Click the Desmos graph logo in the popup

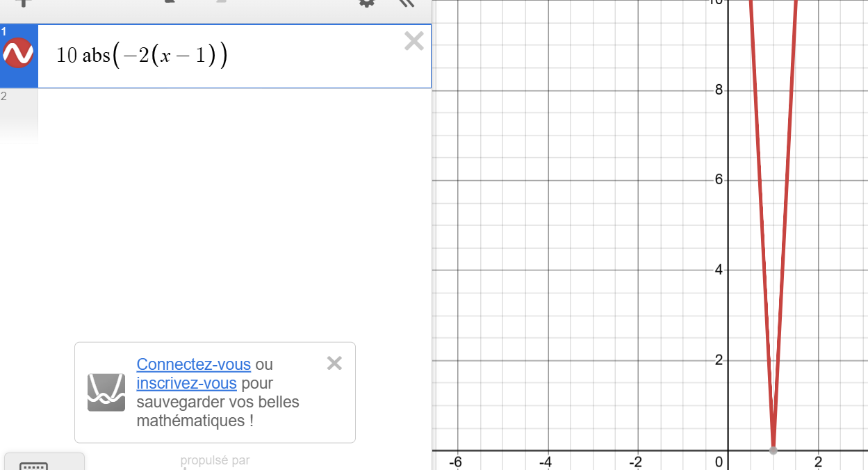pos(106,392)
